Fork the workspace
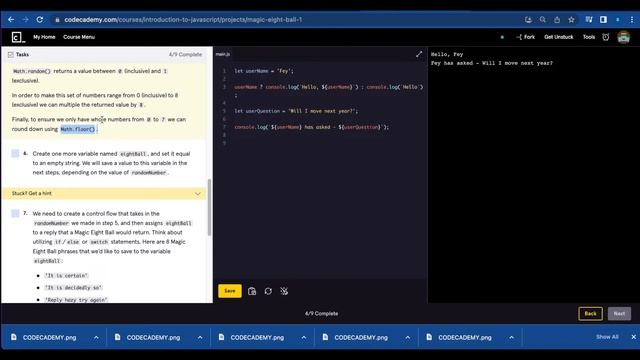The image size is (640, 360). point(525,37)
